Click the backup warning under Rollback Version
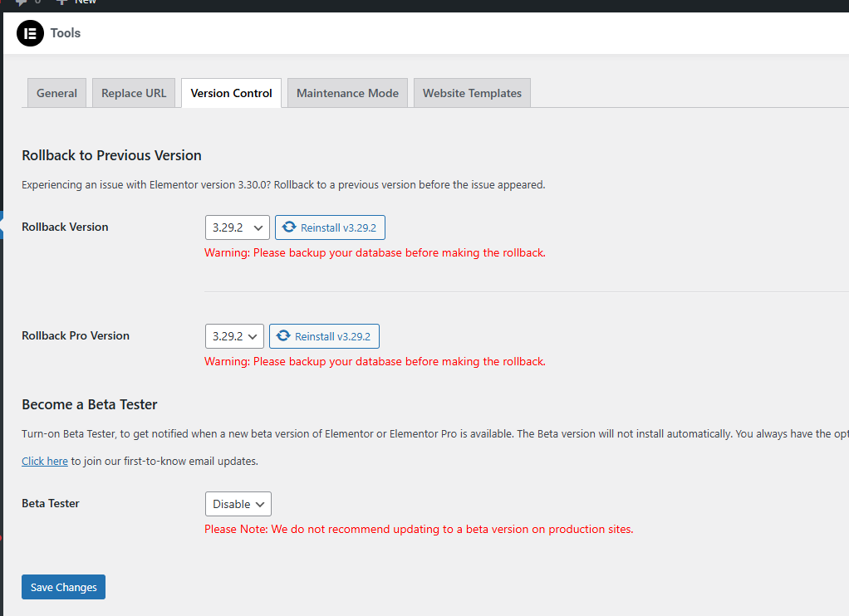This screenshot has height=616, width=849. tap(375, 252)
